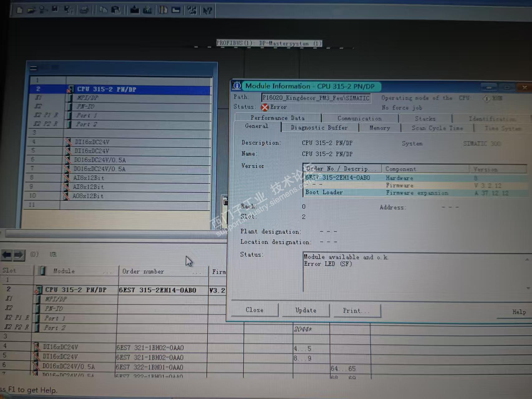This screenshot has width=532, height=399.
Task: Select the General tab
Action: [x=257, y=126]
